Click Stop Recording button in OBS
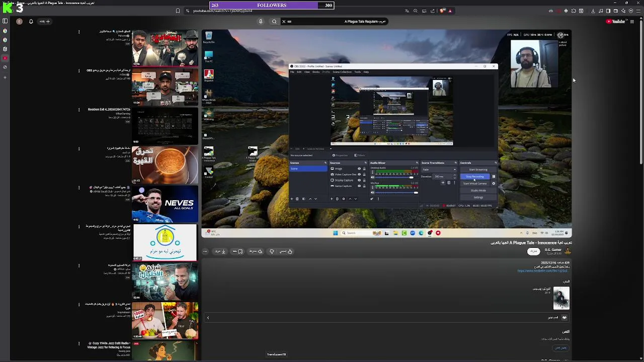Image resolution: width=644 pixels, height=362 pixels. pyautogui.click(x=474, y=176)
